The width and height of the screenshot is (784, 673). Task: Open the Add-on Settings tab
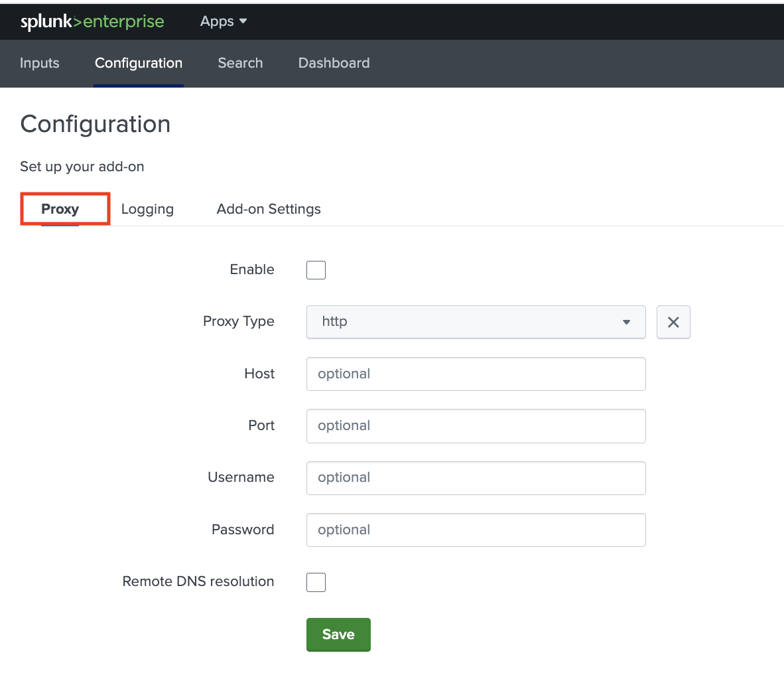pos(268,208)
